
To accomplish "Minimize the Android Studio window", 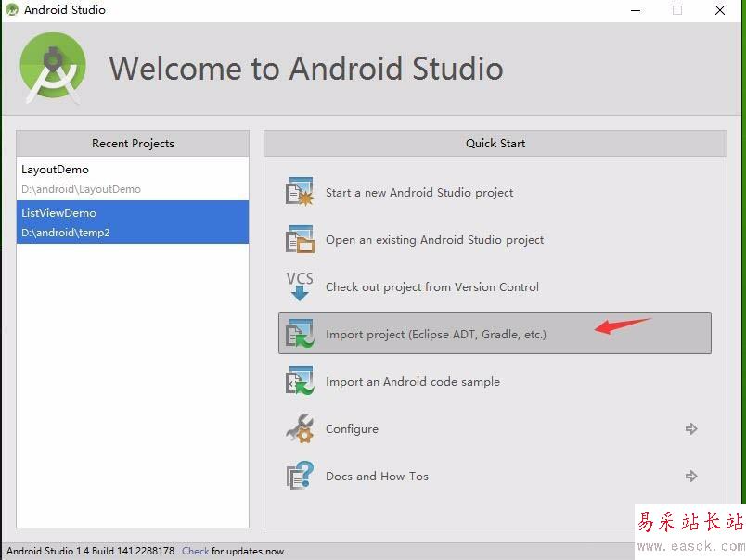I will pos(636,10).
